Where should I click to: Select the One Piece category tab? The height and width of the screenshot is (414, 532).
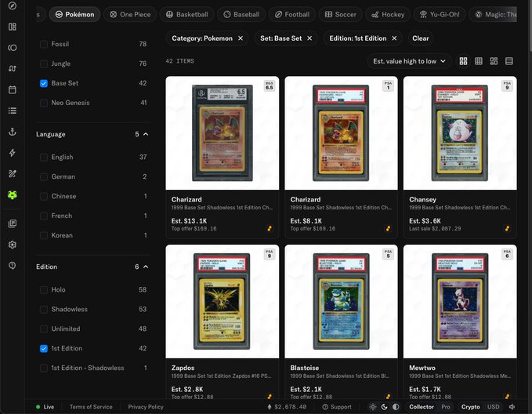tap(130, 14)
